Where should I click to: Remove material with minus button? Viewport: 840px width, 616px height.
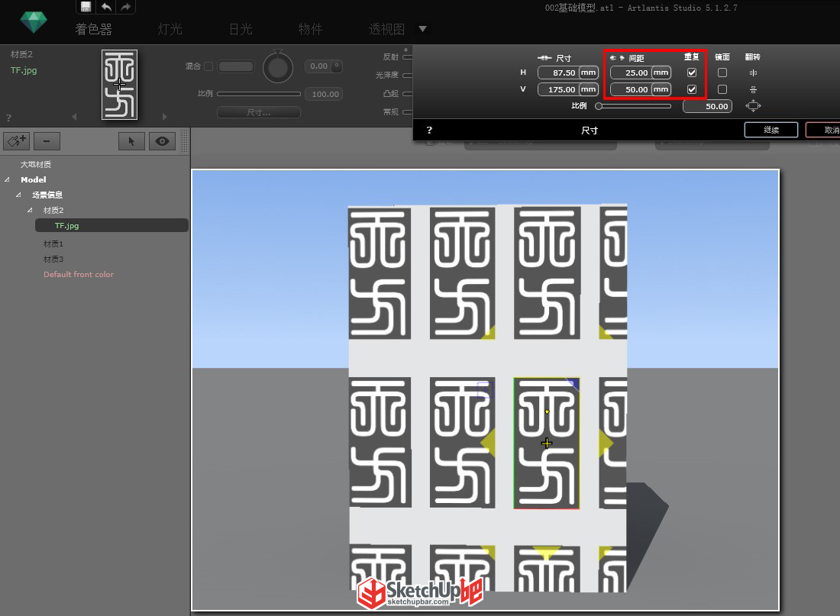coord(47,141)
